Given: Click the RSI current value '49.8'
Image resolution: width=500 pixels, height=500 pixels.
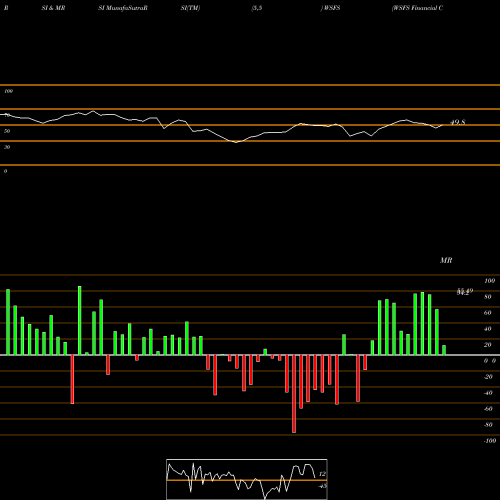Looking at the screenshot, I should pos(458,122).
